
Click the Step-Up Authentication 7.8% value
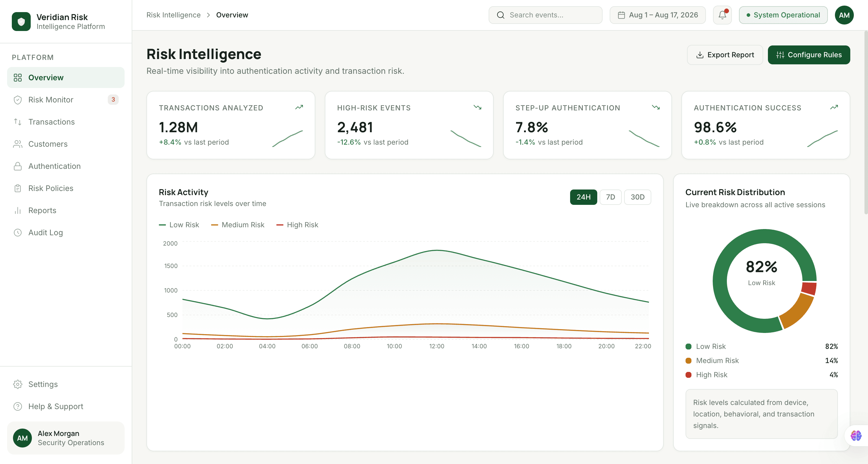(x=531, y=128)
